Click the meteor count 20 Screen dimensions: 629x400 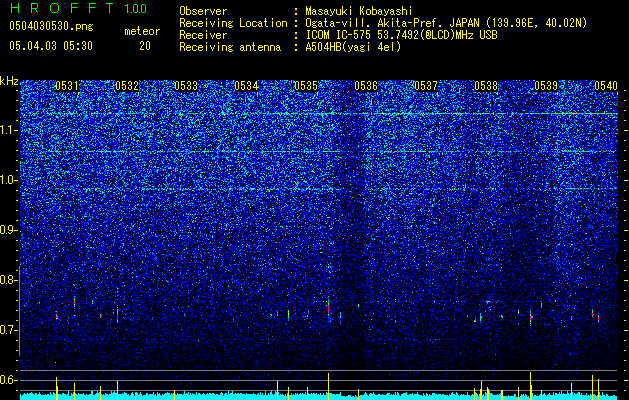(x=145, y=46)
